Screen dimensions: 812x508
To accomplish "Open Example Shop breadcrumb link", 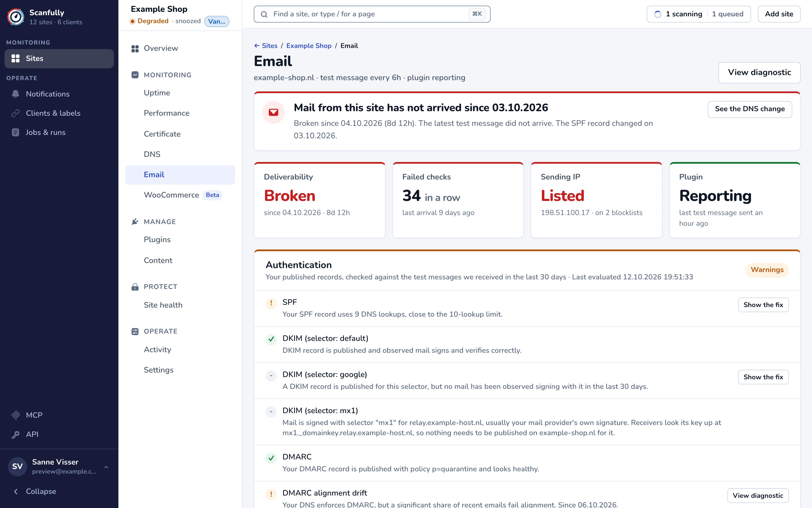I will coord(309,46).
